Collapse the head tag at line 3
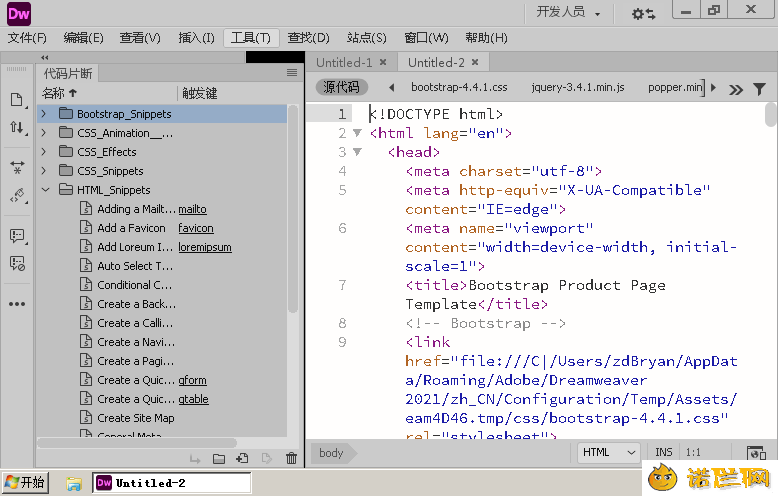 click(357, 152)
